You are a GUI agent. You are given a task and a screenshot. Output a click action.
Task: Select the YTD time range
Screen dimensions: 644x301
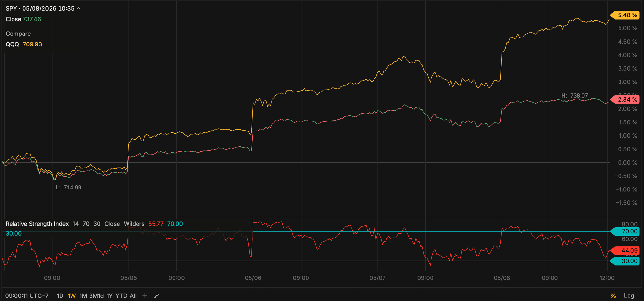pos(121,296)
